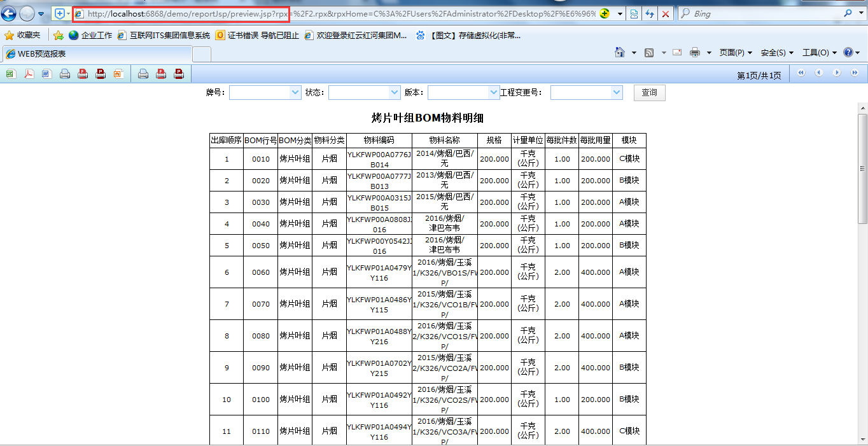The width and height of the screenshot is (868, 446).
Task: Open the 收藏夹 favorites panel
Action: point(22,35)
